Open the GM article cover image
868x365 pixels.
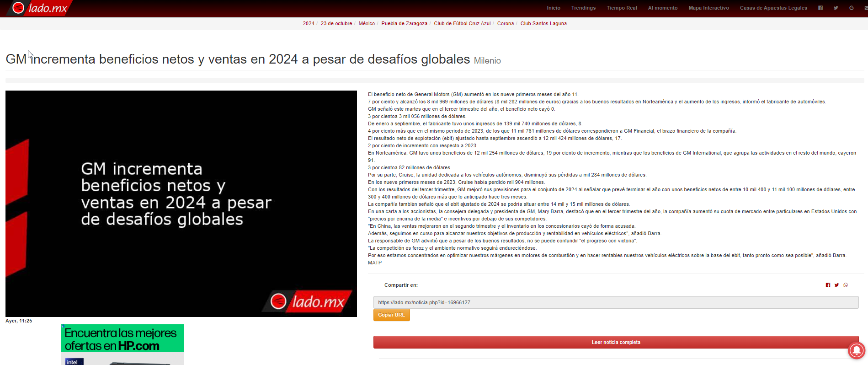point(181,204)
